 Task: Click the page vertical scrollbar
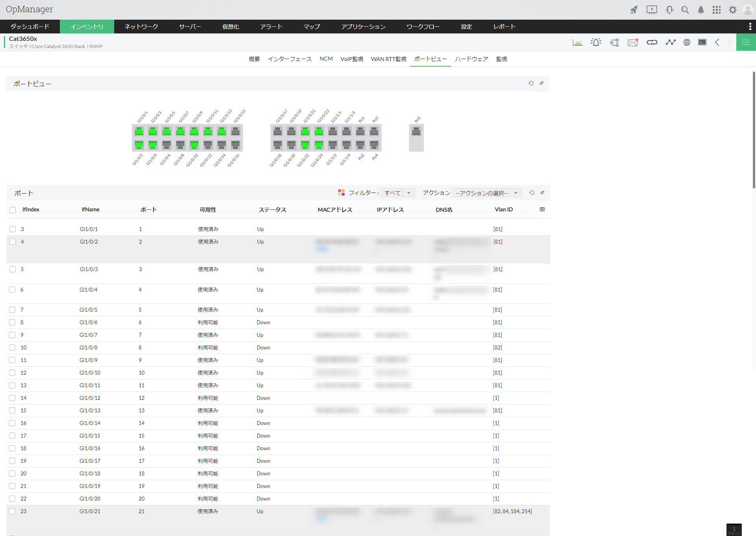[x=754, y=130]
